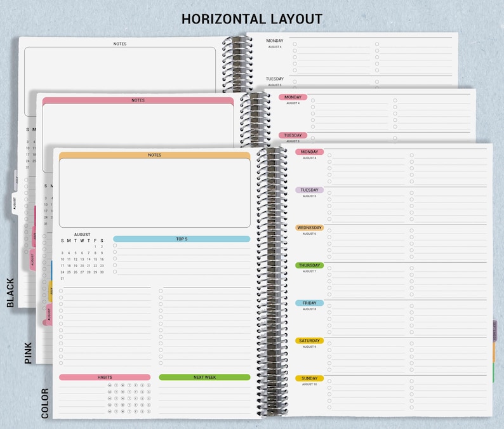Select the gray JULY tab on black planner
Image resolution: width=504 pixels, height=429 pixels.
[16, 180]
